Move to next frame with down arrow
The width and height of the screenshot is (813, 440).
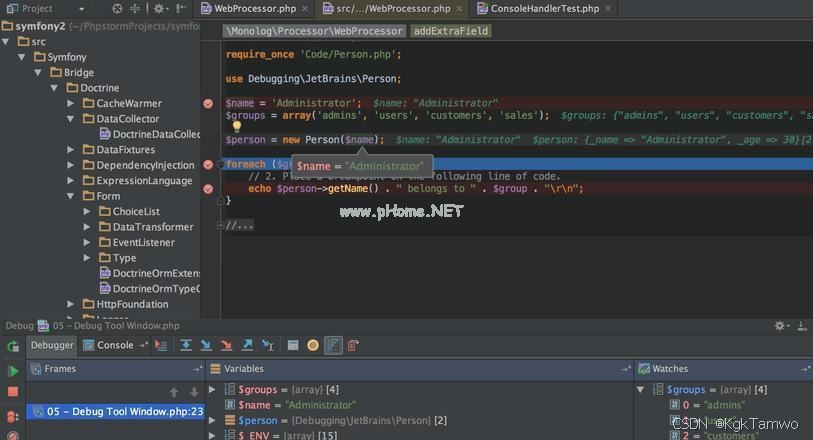coord(194,392)
